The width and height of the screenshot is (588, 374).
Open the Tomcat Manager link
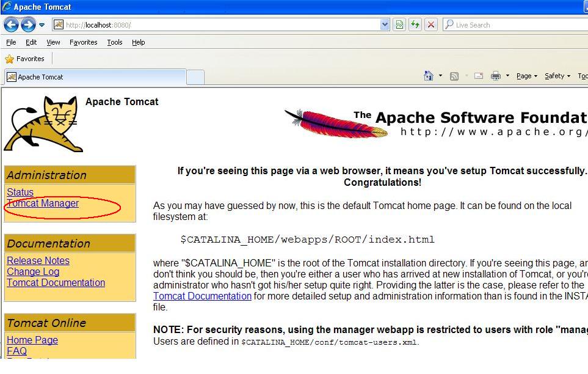(x=43, y=203)
